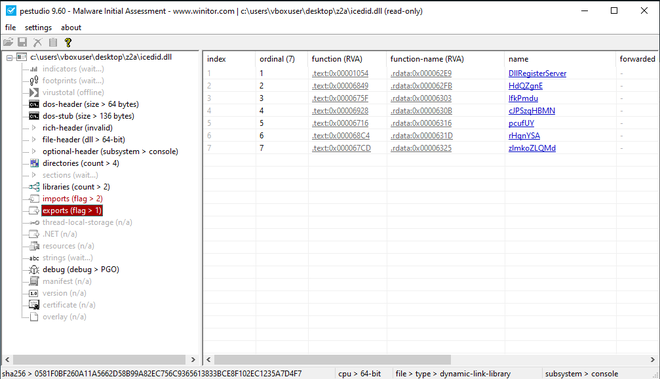Open the cJPSzqHBMN export name link

532,111
